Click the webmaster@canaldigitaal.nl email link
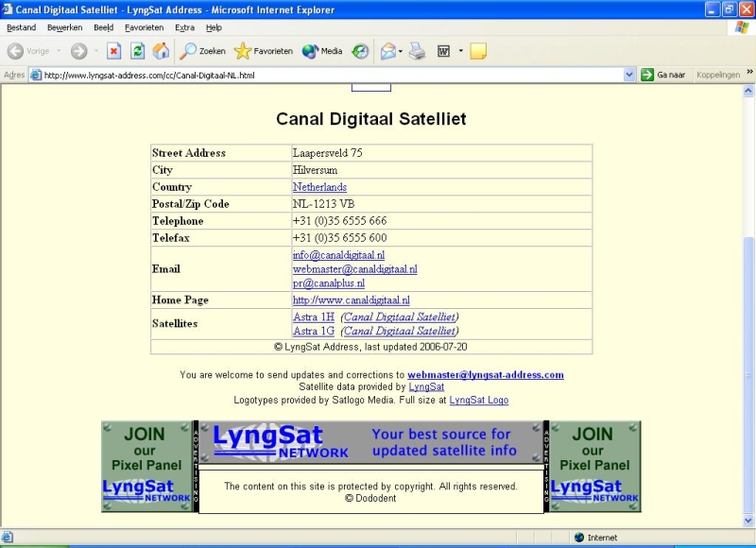This screenshot has height=548, width=756. pyautogui.click(x=355, y=269)
